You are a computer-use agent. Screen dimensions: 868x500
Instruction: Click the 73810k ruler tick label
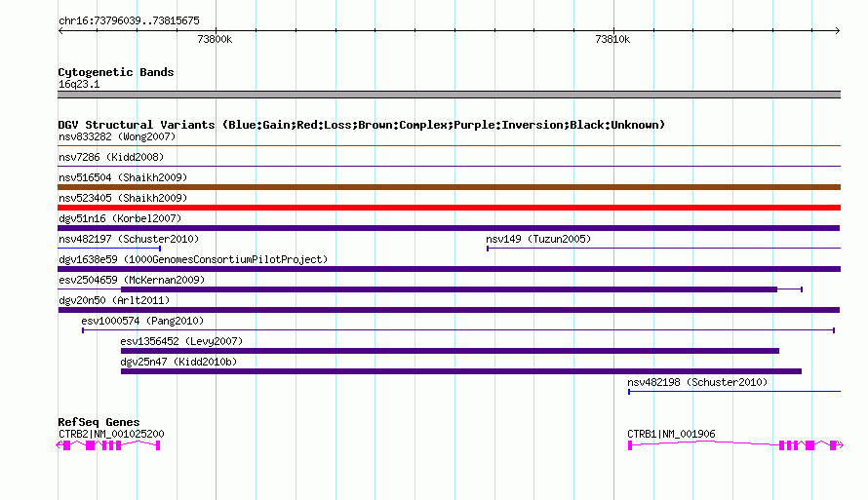coord(612,39)
